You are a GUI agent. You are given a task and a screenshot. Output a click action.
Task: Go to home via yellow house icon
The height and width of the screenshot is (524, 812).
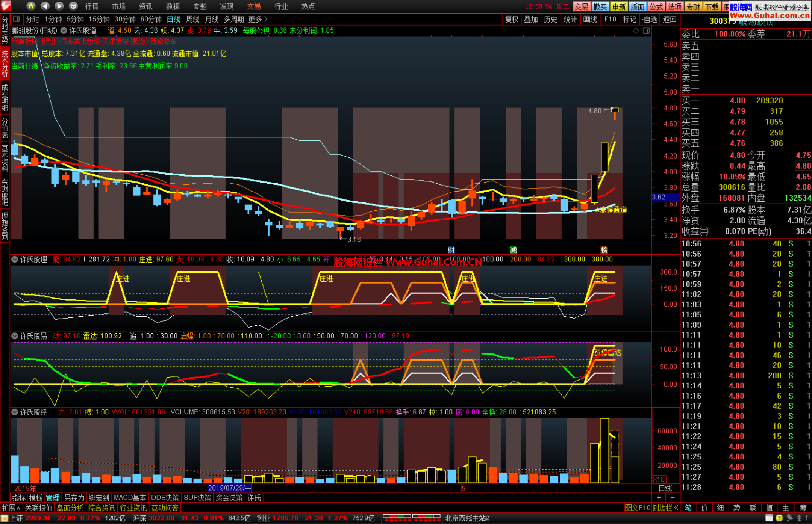tap(31, 6)
